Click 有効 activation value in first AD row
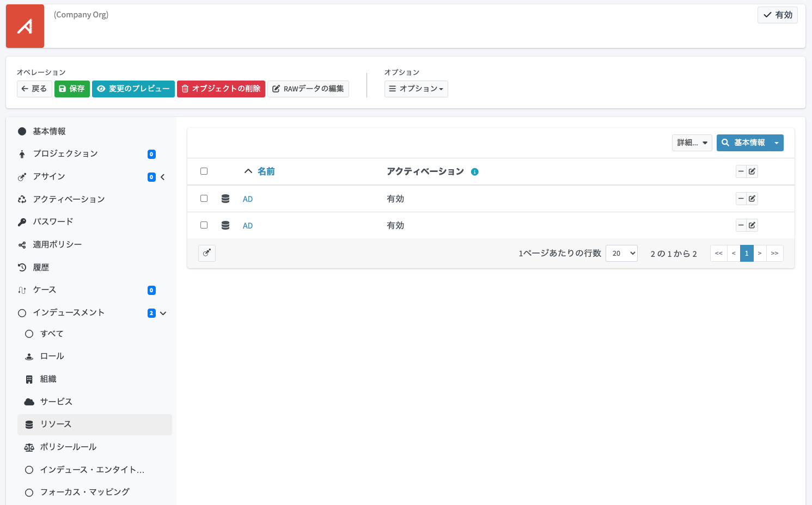812x505 pixels. (395, 199)
